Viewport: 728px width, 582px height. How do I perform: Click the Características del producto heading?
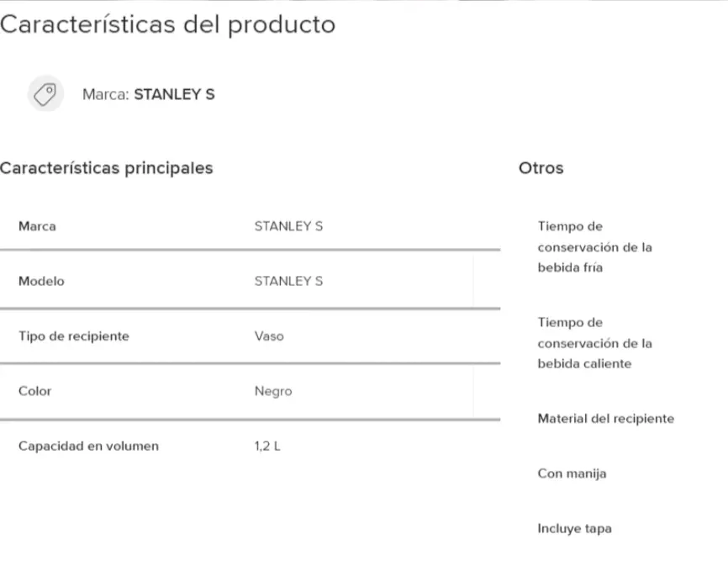(x=167, y=24)
